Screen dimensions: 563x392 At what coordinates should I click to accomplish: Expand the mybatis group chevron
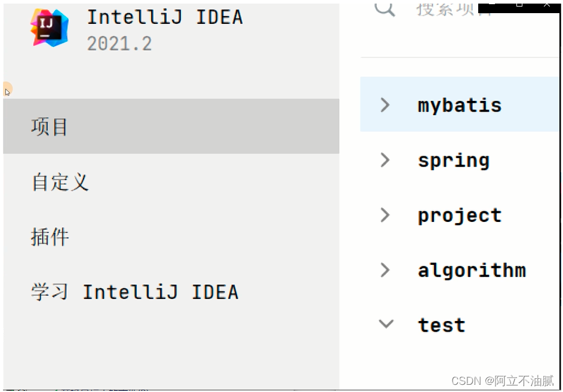[386, 105]
